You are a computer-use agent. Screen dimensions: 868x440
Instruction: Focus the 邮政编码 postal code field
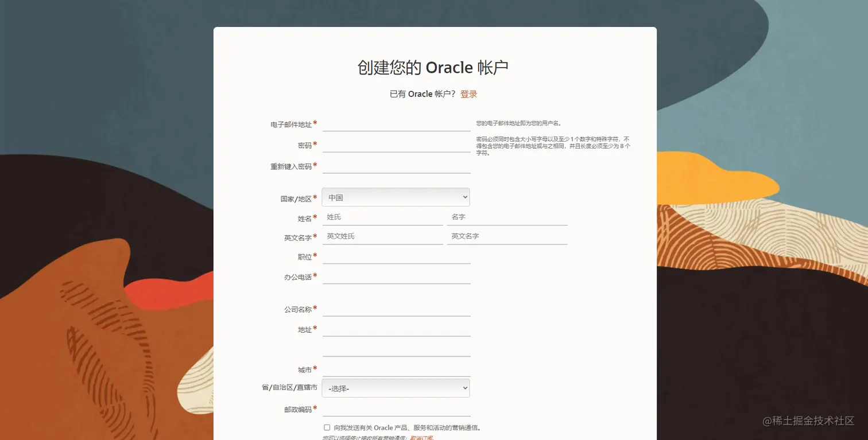tap(396, 408)
